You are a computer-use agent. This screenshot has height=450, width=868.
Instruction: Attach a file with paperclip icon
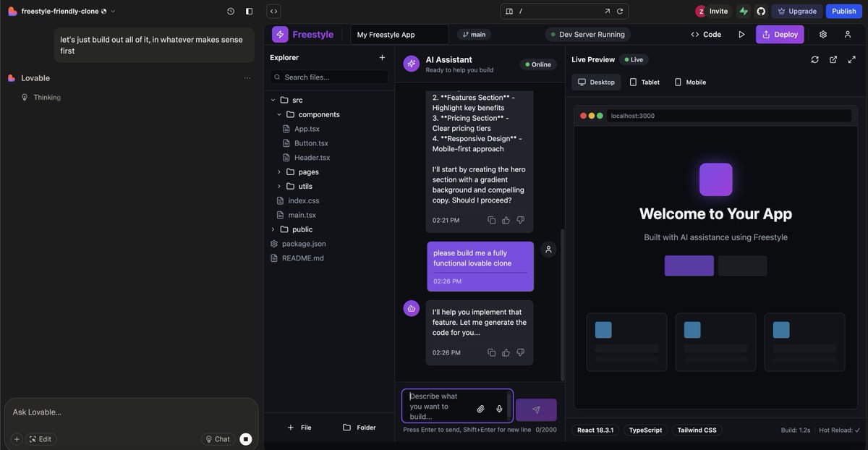(x=481, y=409)
